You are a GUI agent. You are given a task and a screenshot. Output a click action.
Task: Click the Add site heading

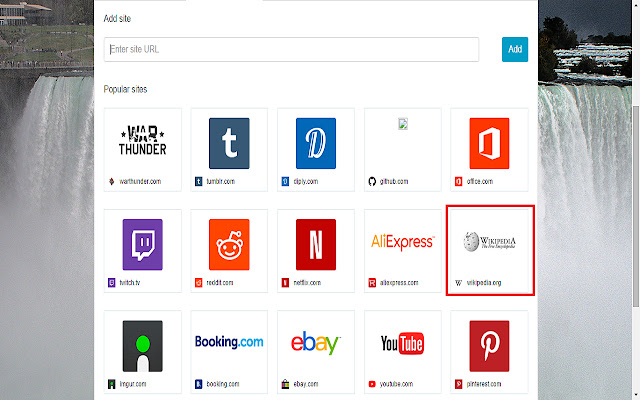[x=117, y=18]
